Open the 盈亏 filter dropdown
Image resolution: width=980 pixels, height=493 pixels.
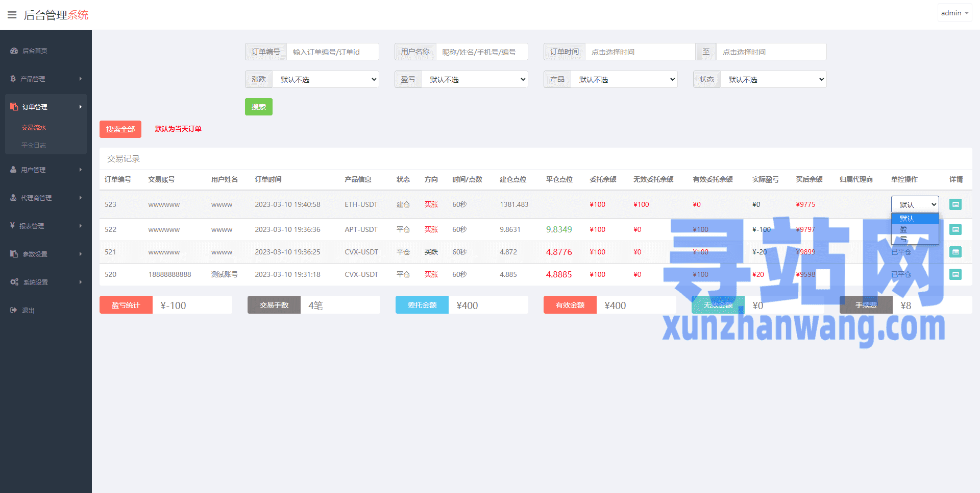tap(474, 79)
